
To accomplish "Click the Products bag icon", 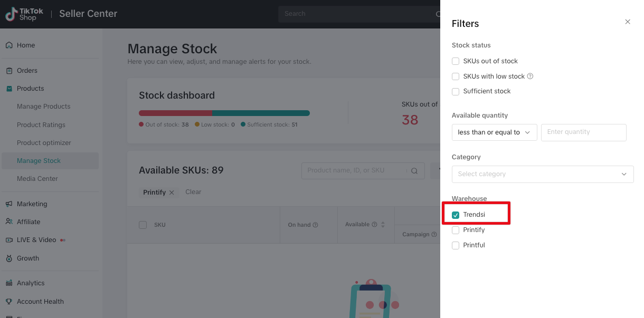I will [9, 89].
